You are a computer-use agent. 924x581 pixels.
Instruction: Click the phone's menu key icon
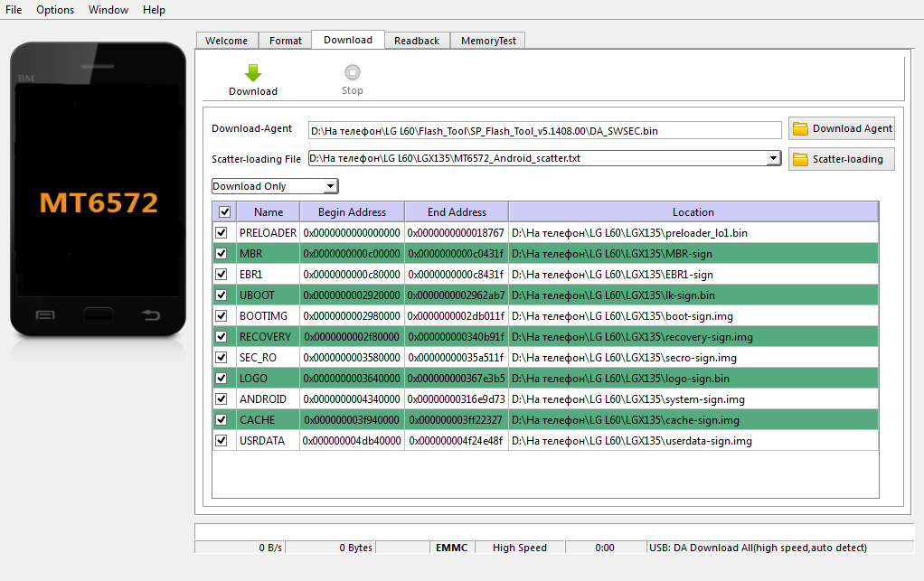[45, 315]
